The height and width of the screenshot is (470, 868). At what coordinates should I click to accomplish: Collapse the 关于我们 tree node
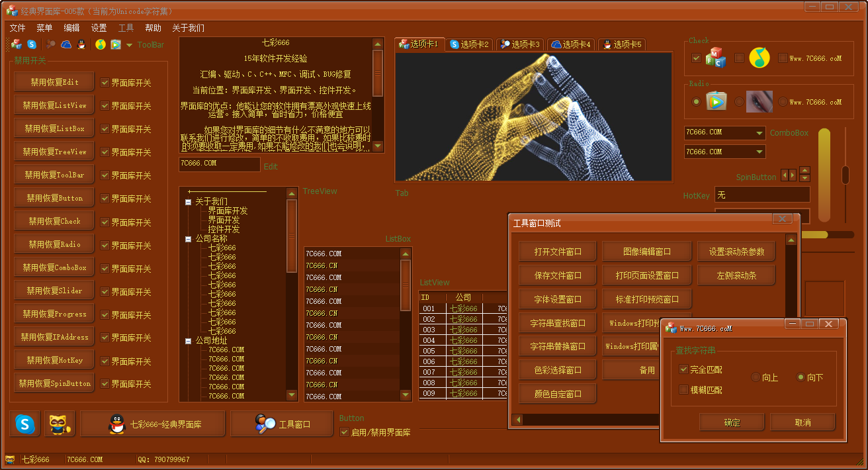(189, 202)
